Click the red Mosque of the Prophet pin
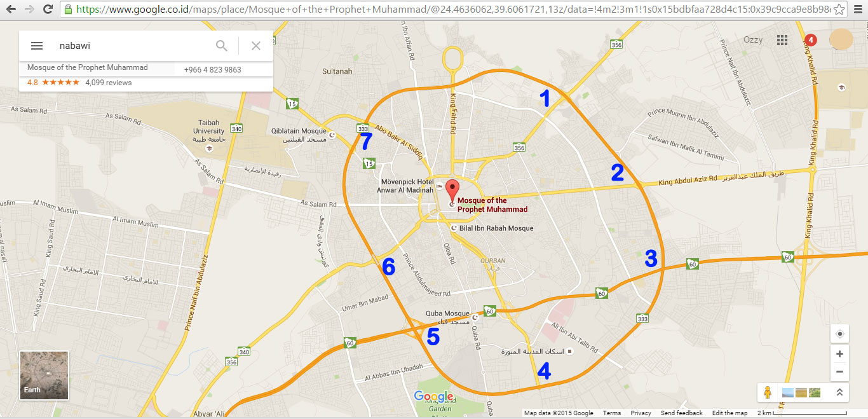868x419 pixels. (x=452, y=191)
